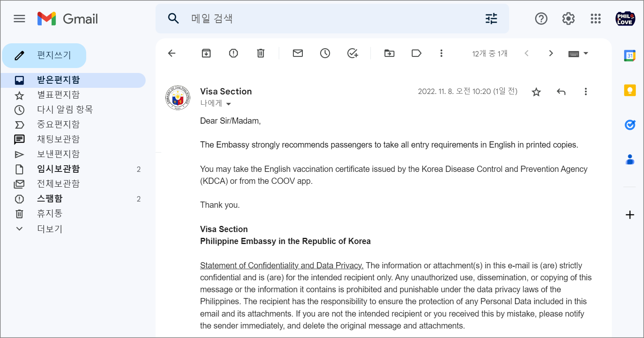Click Statement of Confidentiality and Data Privacy link
Image resolution: width=644 pixels, height=338 pixels.
click(x=282, y=265)
